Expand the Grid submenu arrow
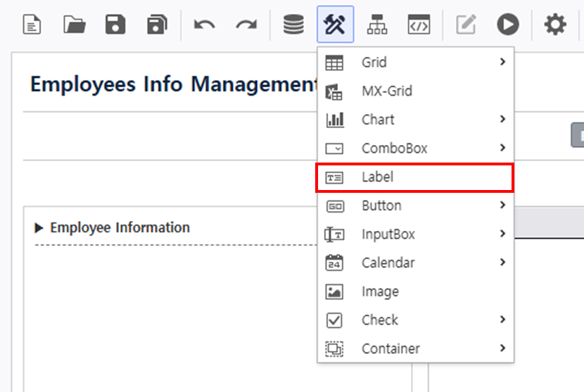 click(502, 62)
